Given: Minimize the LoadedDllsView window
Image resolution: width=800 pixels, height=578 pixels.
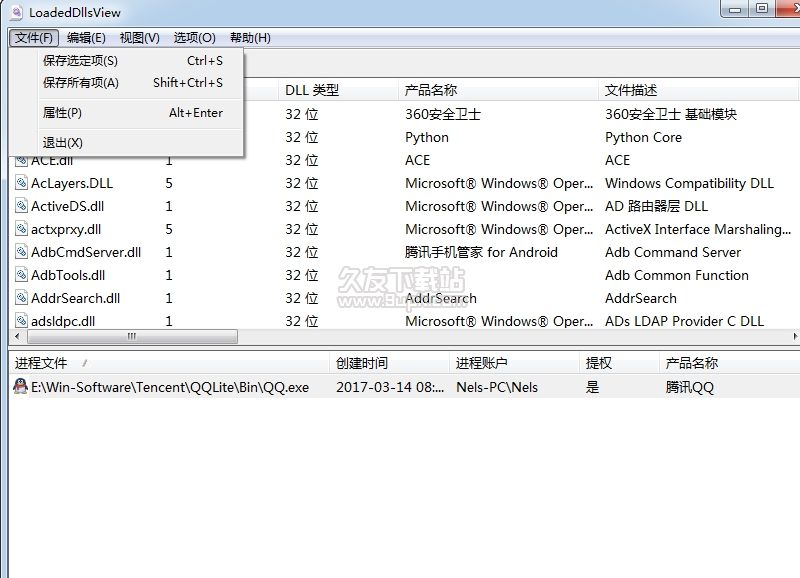Looking at the screenshot, I should (x=735, y=9).
